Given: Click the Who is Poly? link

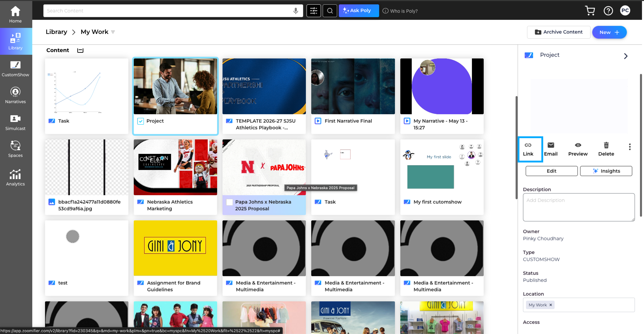Looking at the screenshot, I should [404, 11].
